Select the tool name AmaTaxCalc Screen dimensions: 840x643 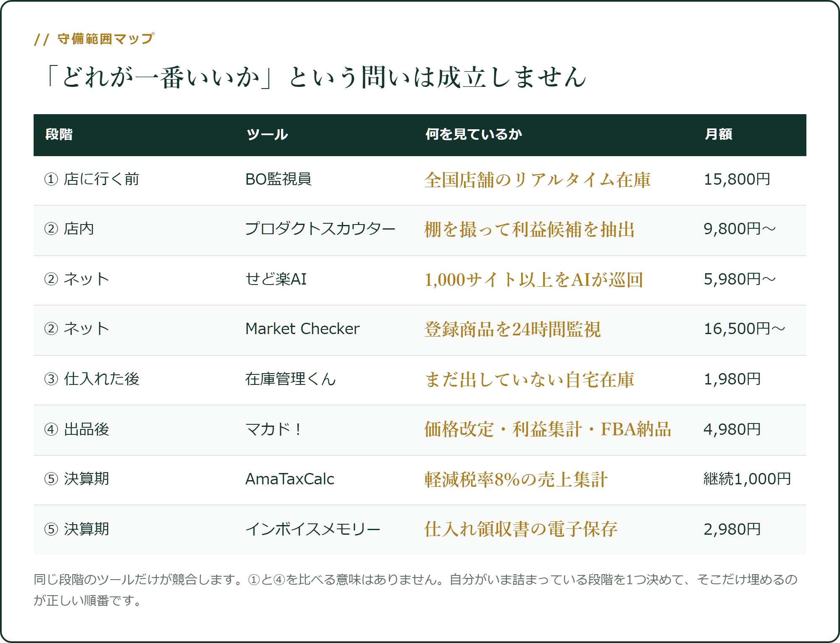[x=290, y=479]
